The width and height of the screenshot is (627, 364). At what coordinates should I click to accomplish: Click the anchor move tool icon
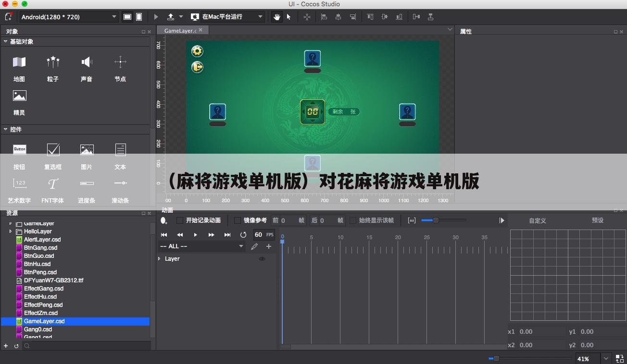pos(307,17)
